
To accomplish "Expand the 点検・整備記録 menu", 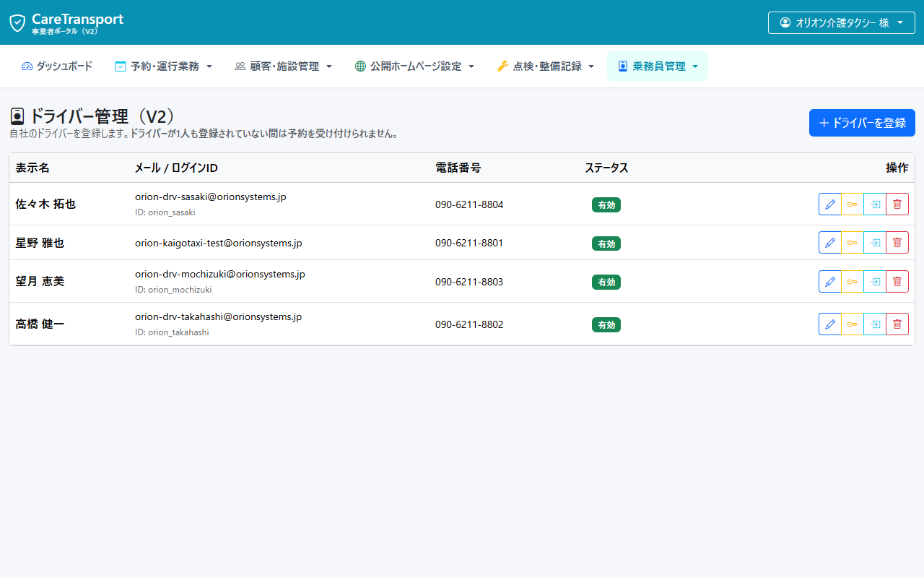I will pos(546,66).
